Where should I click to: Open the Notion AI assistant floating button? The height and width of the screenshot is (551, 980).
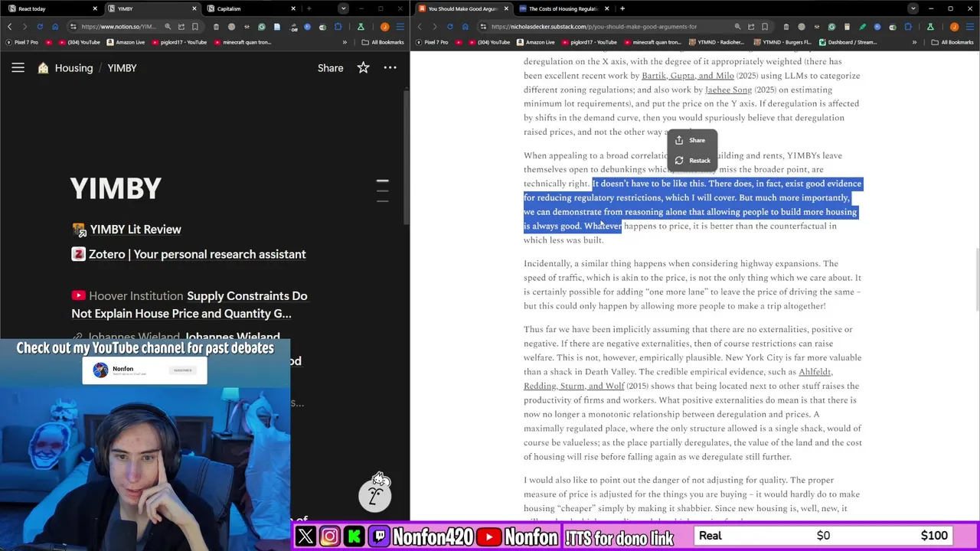click(x=375, y=494)
